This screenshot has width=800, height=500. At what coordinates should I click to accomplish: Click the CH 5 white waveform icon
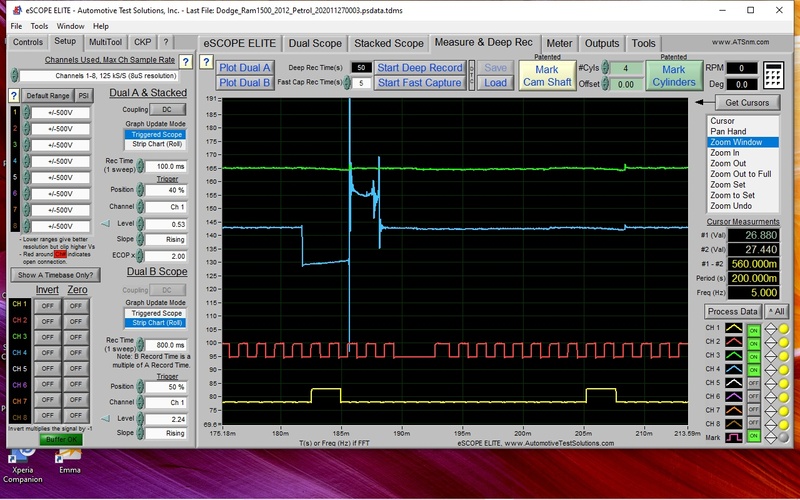(734, 383)
